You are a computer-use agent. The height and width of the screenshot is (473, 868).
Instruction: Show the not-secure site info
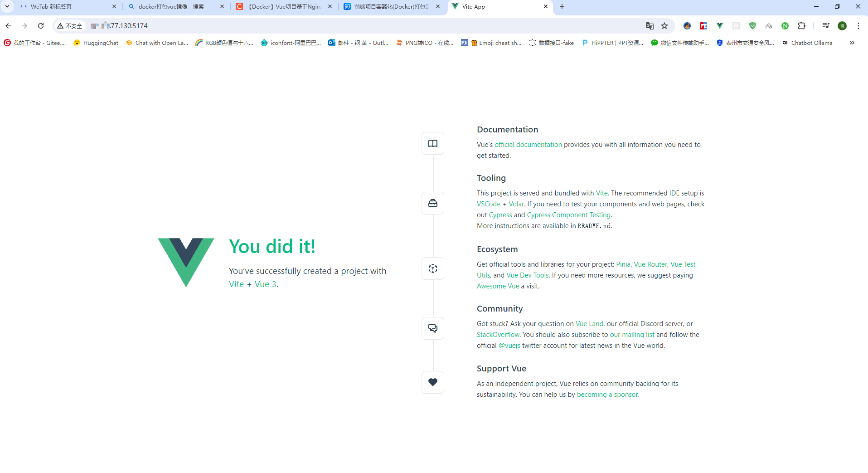click(70, 26)
